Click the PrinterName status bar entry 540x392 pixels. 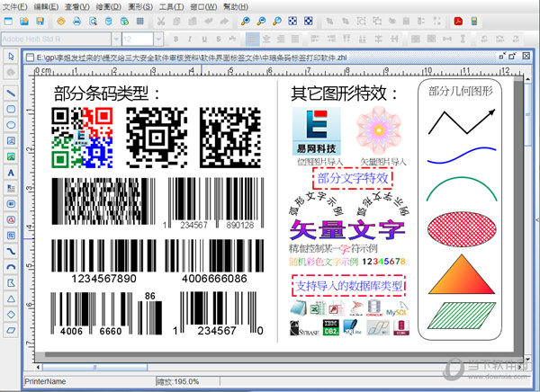[x=45, y=381]
